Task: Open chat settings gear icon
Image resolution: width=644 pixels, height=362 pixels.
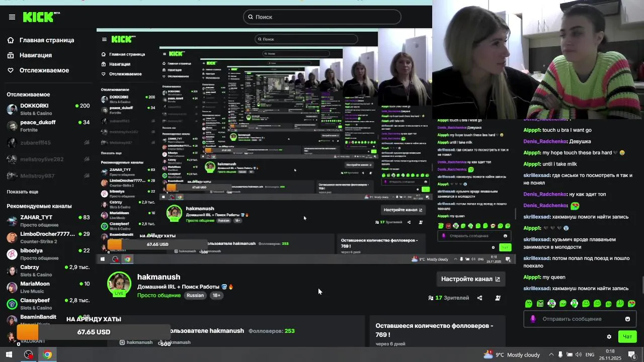Action: [x=609, y=337]
